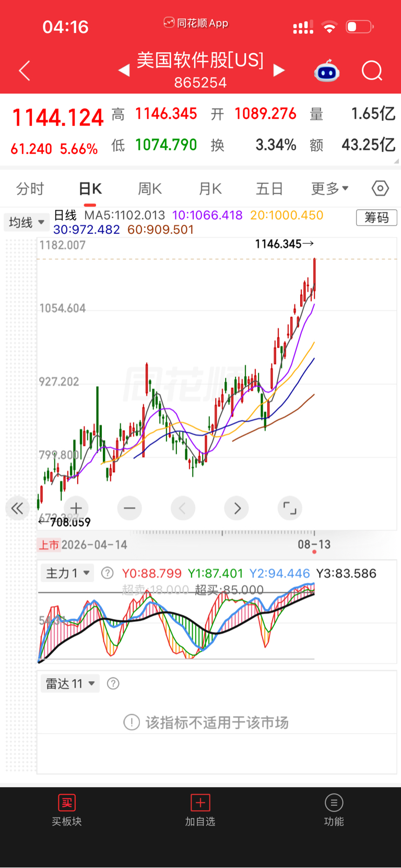Open the search magnifier icon
Screen dimensions: 401x868
pos(372,70)
